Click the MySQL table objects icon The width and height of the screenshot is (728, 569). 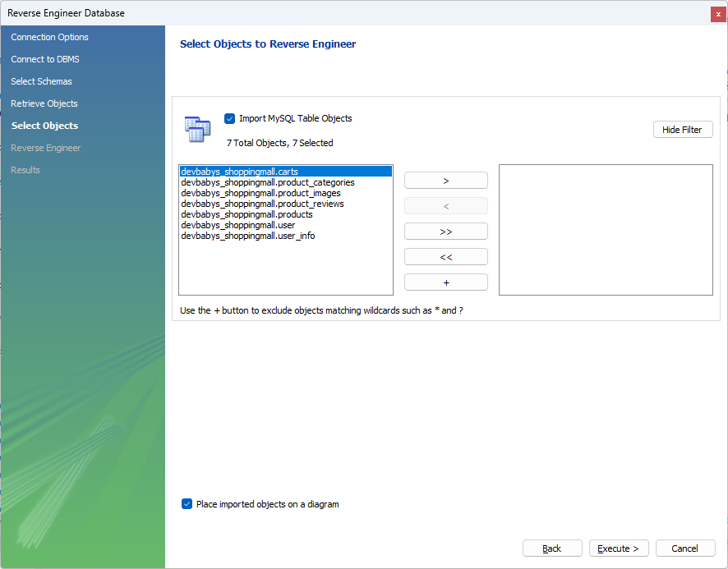(197, 130)
